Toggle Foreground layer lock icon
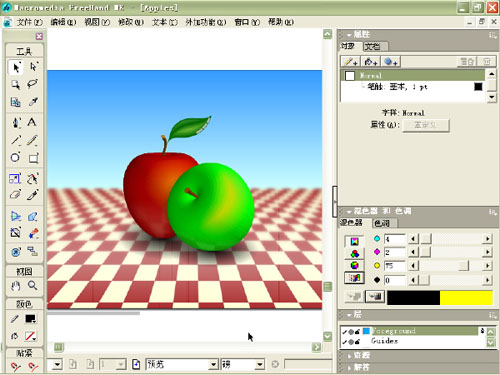The width and height of the screenshot is (500, 375). coord(357,332)
